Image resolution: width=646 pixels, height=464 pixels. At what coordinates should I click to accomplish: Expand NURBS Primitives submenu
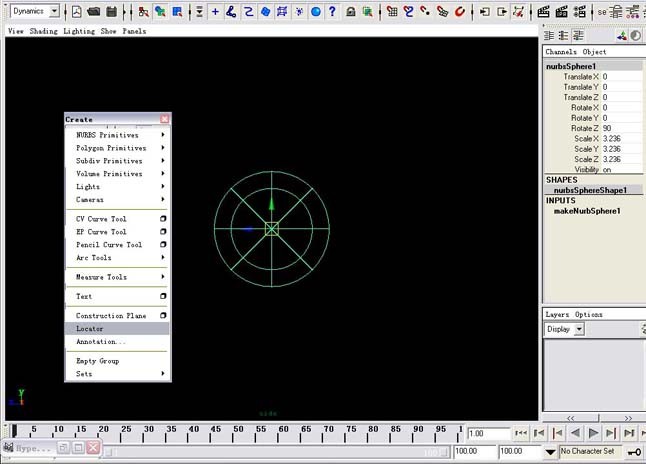pyautogui.click(x=117, y=135)
